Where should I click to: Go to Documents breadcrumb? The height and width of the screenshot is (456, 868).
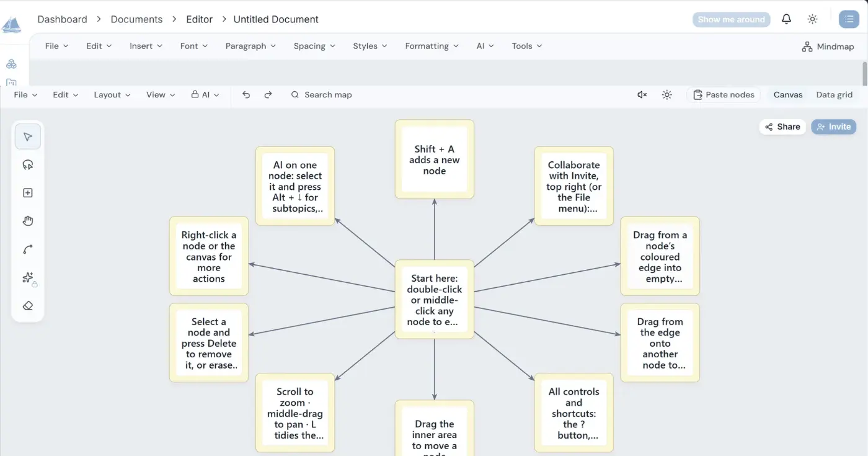[136, 19]
